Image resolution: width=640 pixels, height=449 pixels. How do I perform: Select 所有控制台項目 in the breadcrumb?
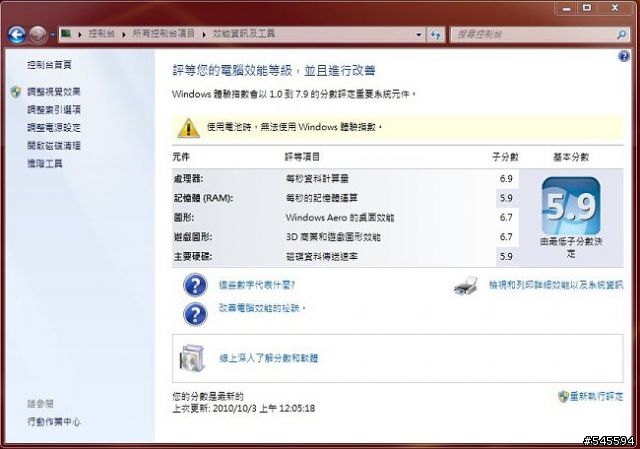tap(163, 34)
